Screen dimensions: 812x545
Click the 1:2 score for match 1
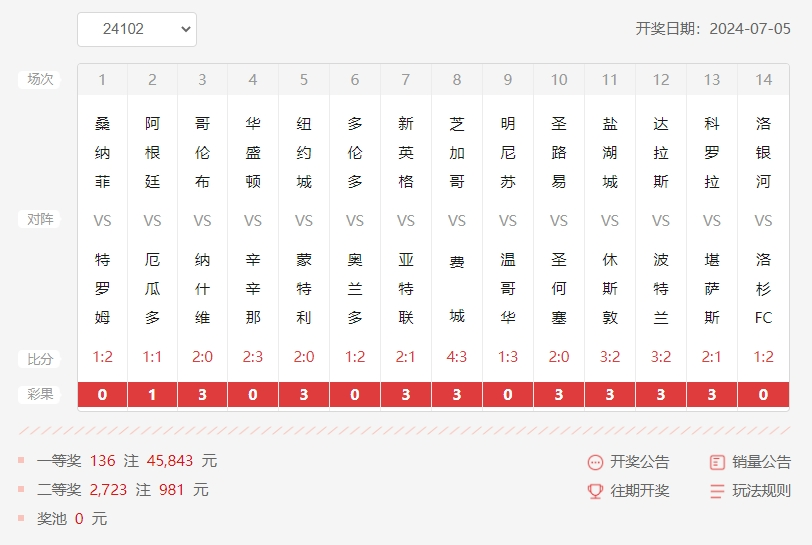(102, 357)
